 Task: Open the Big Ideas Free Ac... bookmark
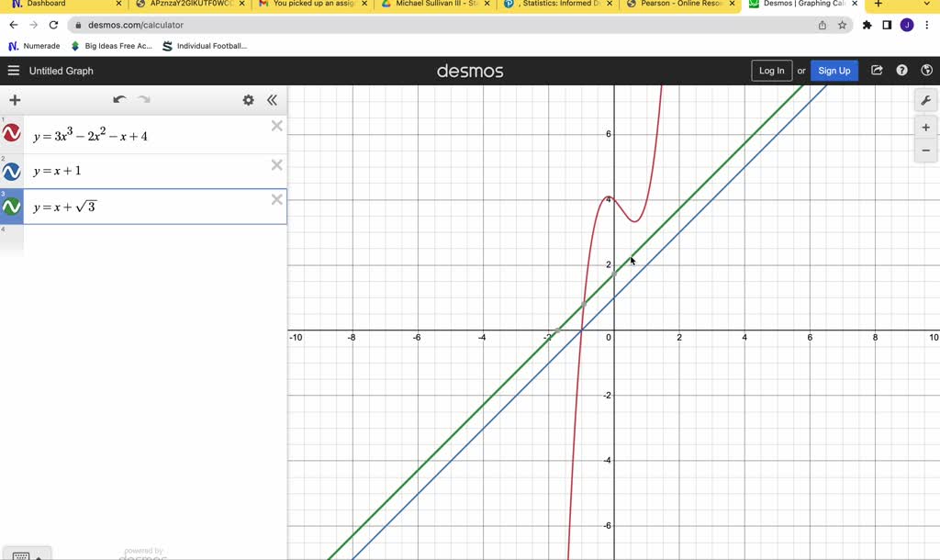pos(111,46)
